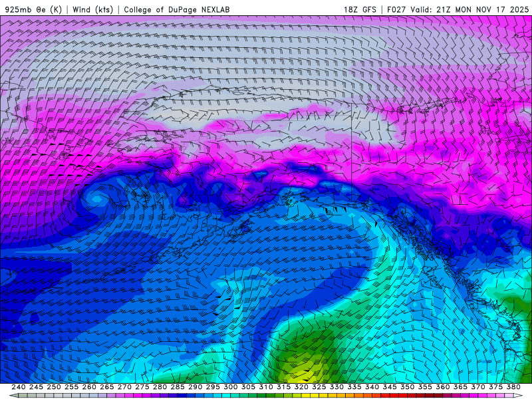532x399 pixels.
Task: Click the 285 color scale label
Action: point(178,387)
